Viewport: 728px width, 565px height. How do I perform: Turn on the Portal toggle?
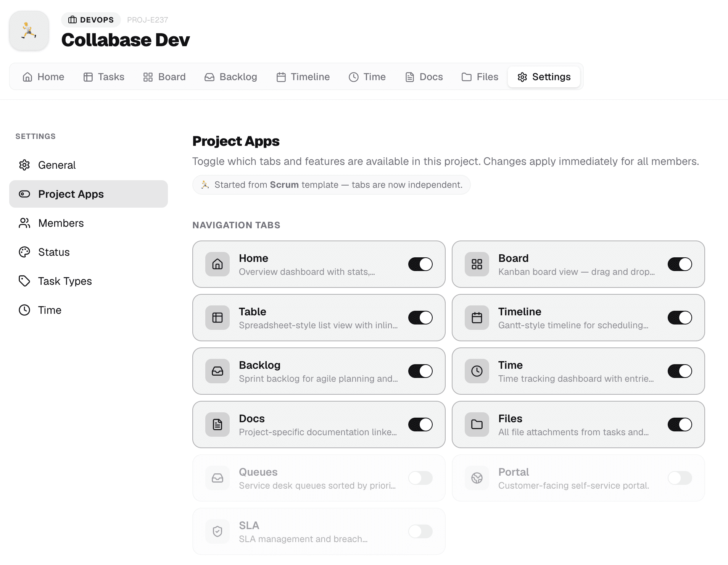click(x=680, y=478)
